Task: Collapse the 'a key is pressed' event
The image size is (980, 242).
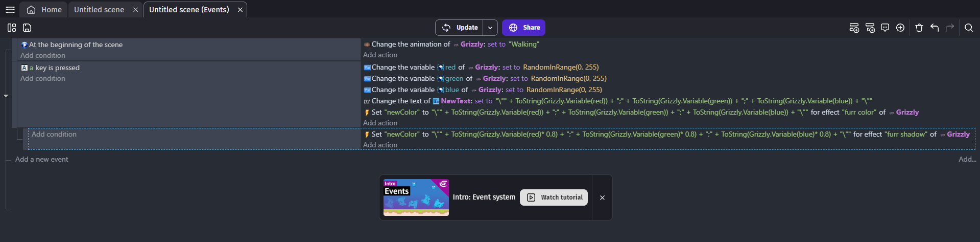Action: click(x=6, y=96)
